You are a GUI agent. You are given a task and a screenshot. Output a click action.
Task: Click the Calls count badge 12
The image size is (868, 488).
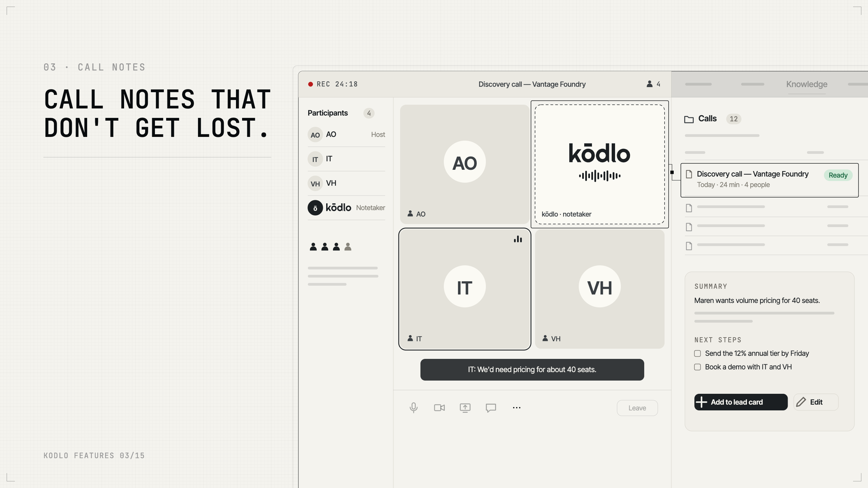coord(733,119)
